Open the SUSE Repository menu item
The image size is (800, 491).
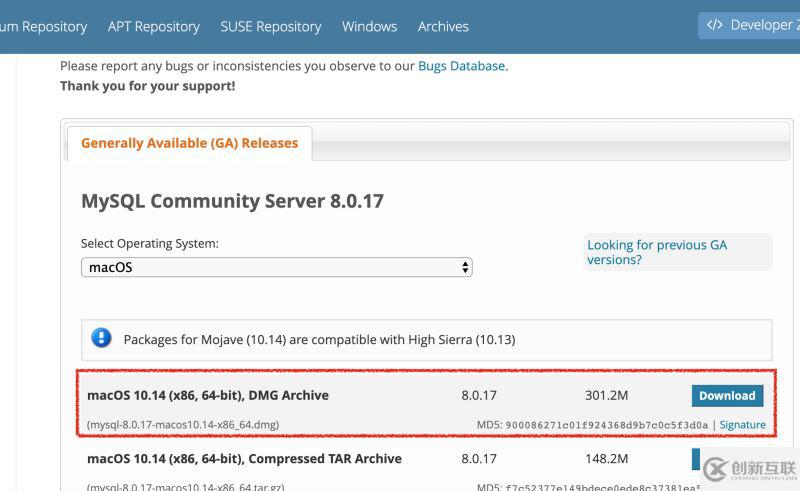point(270,26)
